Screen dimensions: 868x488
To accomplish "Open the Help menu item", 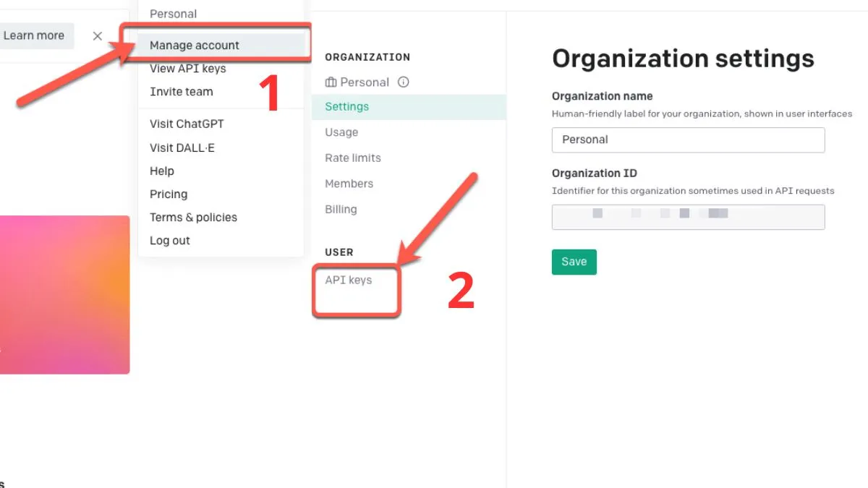I will pos(161,171).
